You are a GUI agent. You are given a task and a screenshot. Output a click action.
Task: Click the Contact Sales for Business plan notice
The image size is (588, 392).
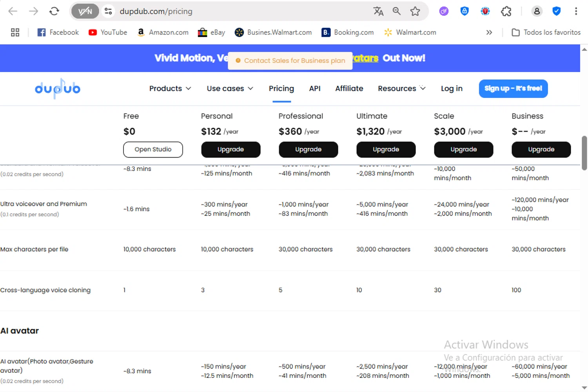290,61
